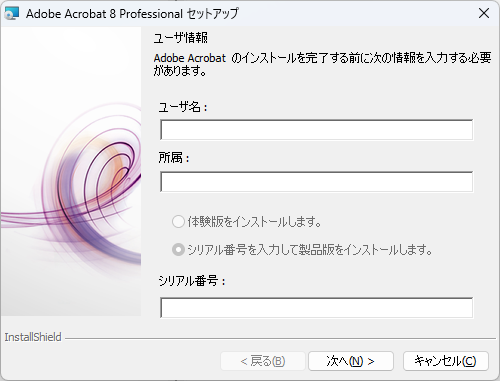Focus the 所属 input field

[x=316, y=182]
